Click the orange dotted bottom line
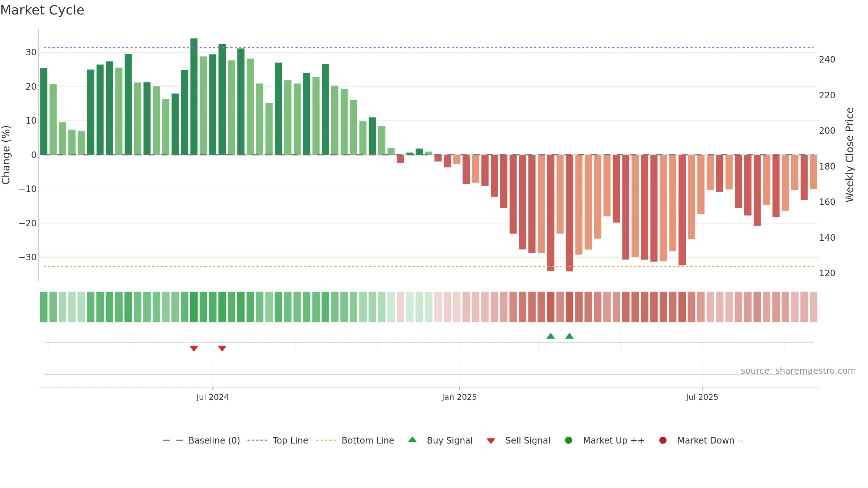The height and width of the screenshot is (488, 868). 429,266
